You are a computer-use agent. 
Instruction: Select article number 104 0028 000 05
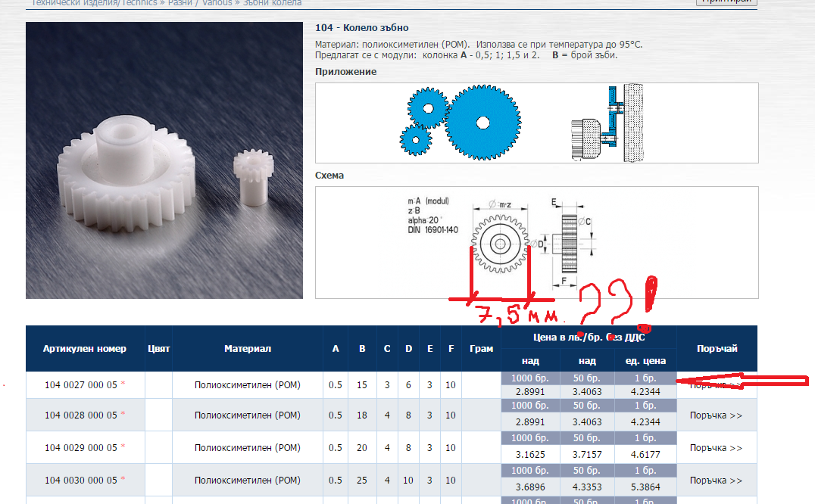pyautogui.click(x=80, y=415)
